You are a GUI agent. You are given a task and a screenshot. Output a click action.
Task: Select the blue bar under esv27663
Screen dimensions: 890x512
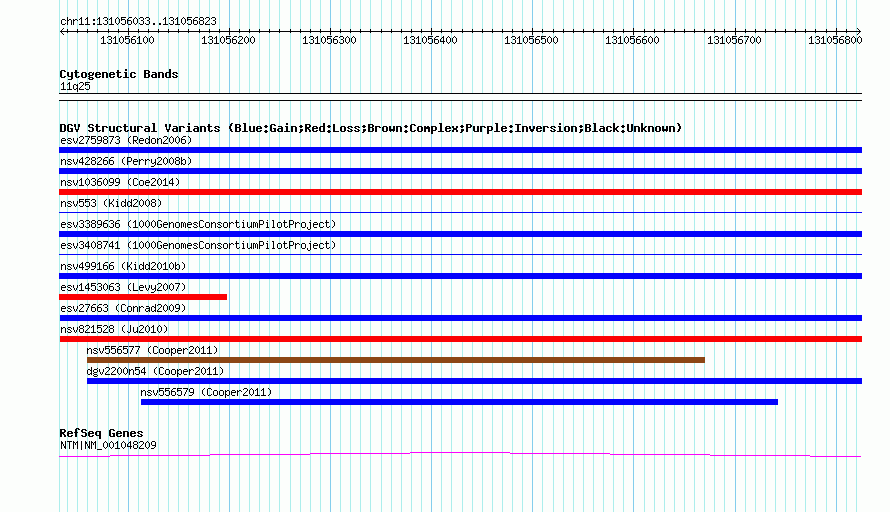pyautogui.click(x=460, y=318)
